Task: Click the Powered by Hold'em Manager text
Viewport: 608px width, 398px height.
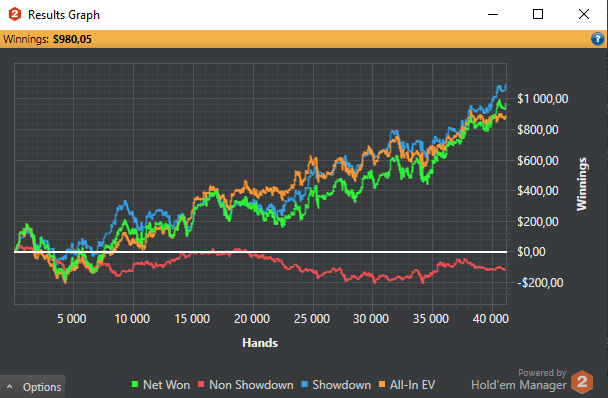Action: coord(519,380)
